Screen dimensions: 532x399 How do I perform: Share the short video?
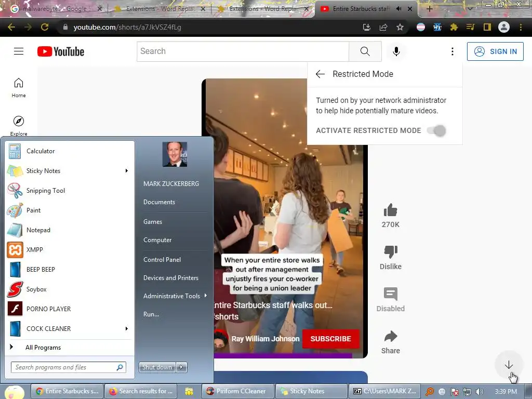click(x=390, y=336)
